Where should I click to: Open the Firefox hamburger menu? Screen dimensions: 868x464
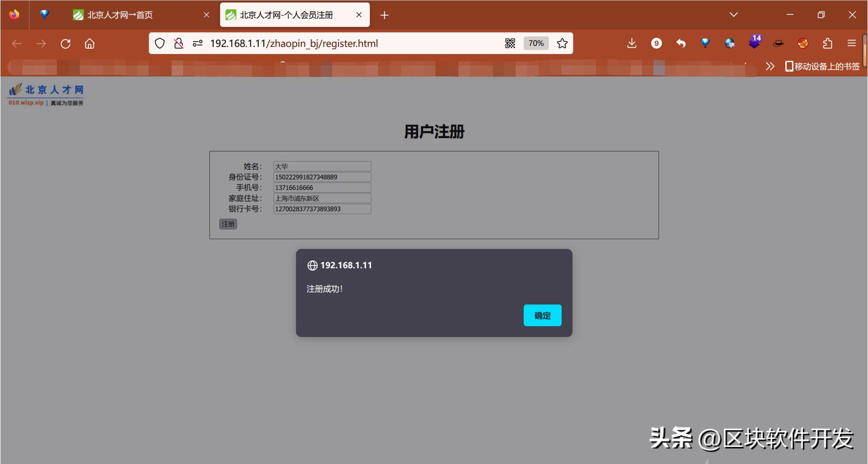[x=852, y=43]
